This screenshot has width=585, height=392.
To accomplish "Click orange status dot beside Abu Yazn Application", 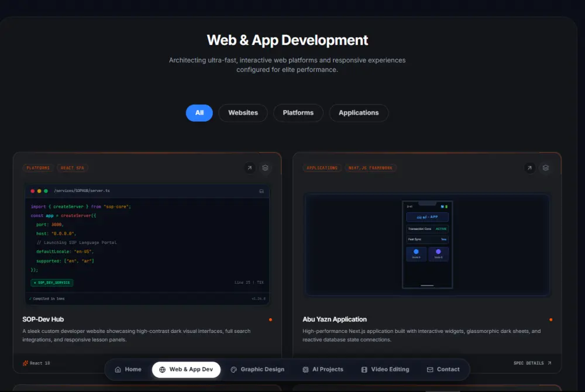I will [x=550, y=319].
